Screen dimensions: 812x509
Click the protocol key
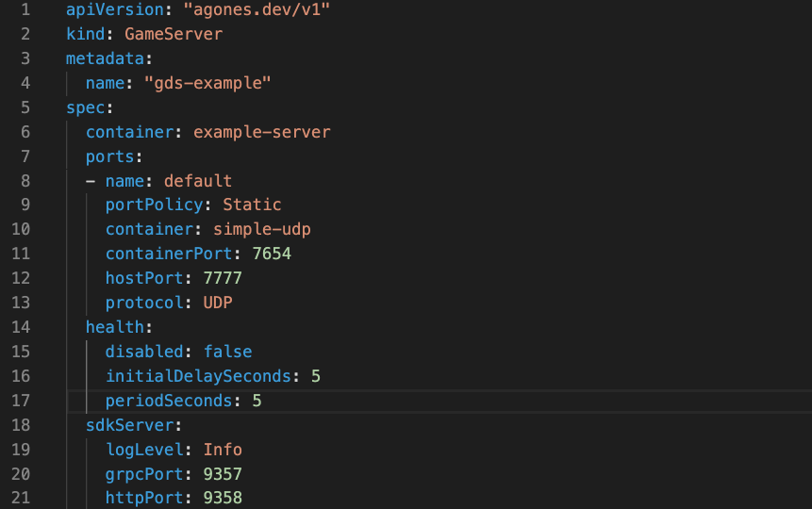[x=144, y=303]
